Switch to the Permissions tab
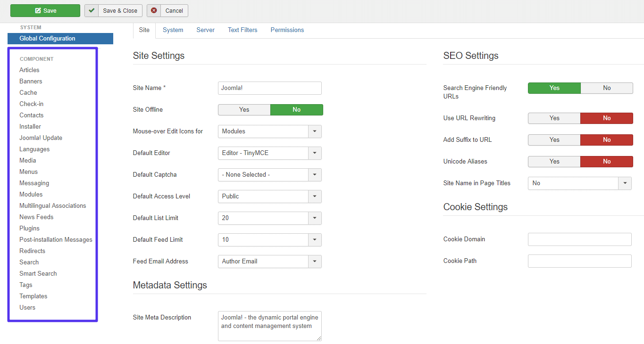644x344 pixels. click(x=287, y=30)
